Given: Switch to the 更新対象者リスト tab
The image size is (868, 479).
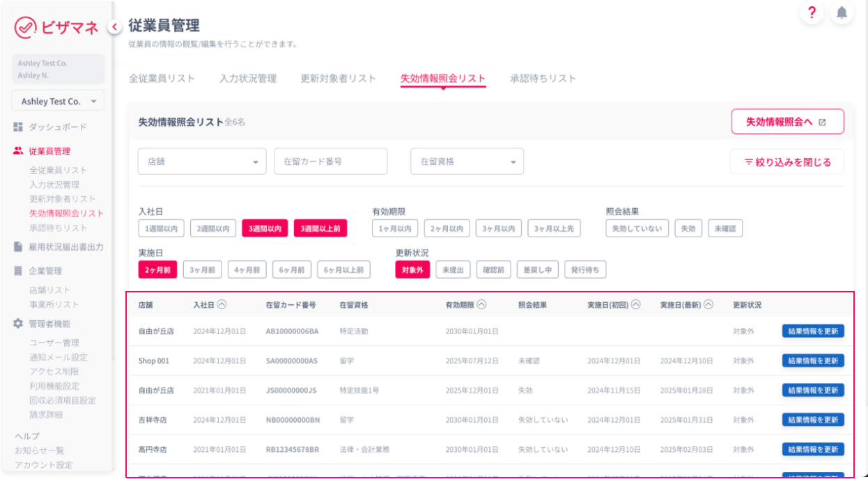Looking at the screenshot, I should (338, 79).
